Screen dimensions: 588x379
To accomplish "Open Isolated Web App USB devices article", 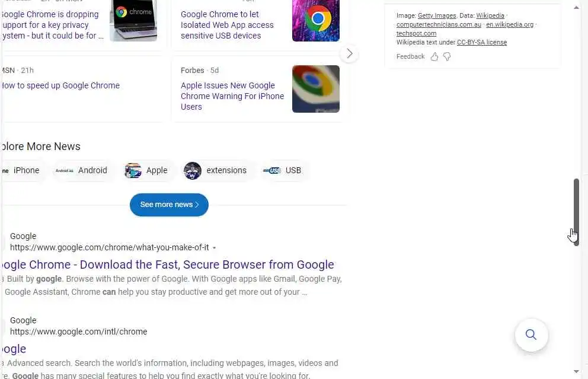I will (x=227, y=25).
